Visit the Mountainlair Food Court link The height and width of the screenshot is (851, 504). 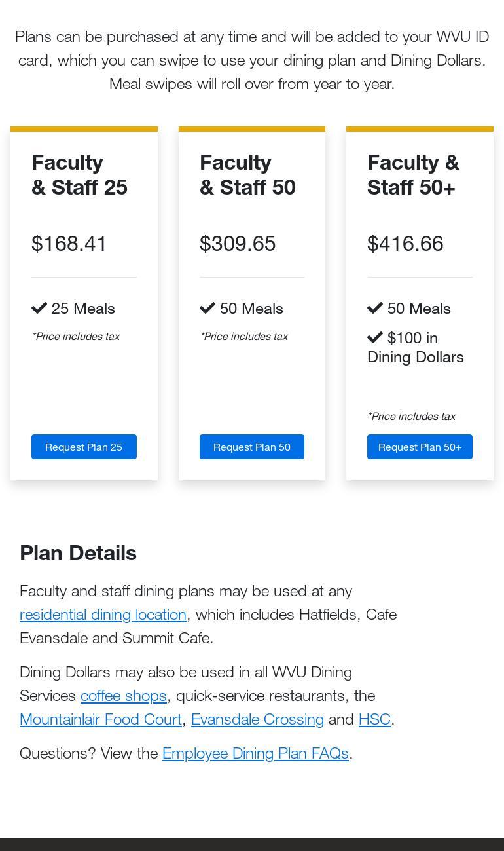pos(101,719)
